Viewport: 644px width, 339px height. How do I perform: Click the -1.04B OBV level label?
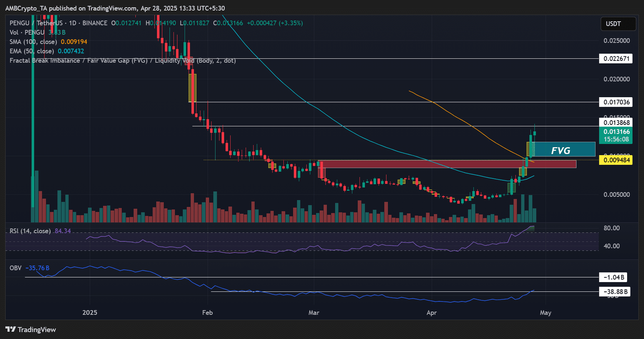pyautogui.click(x=615, y=277)
